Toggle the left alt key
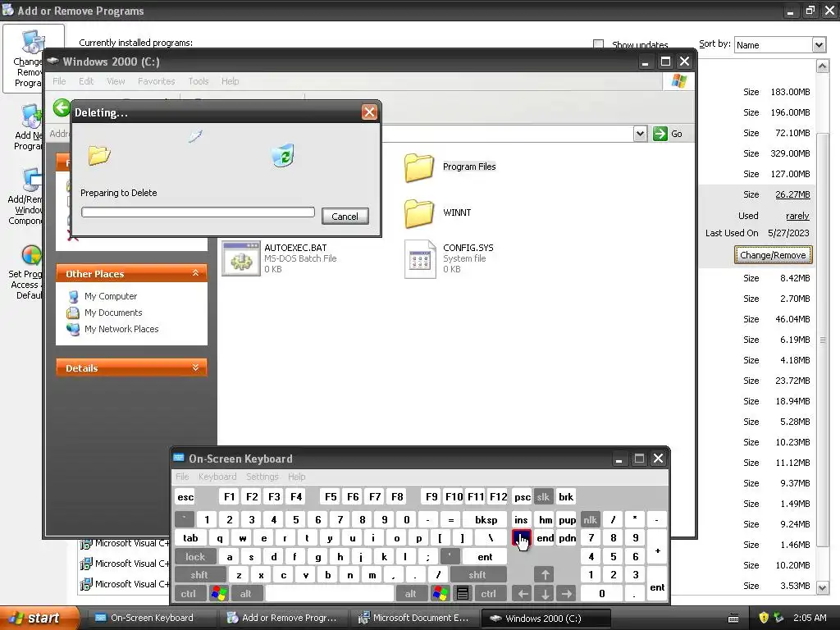The width and height of the screenshot is (840, 630). [246, 594]
